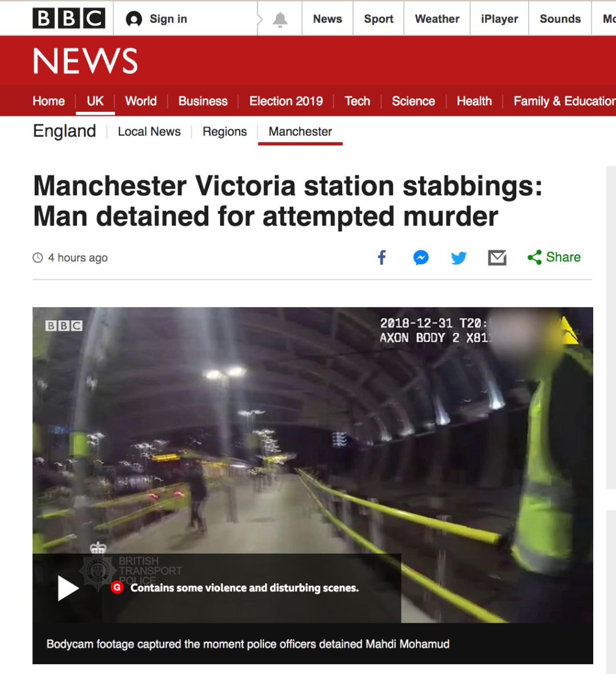Select the Health news tab

(x=474, y=101)
